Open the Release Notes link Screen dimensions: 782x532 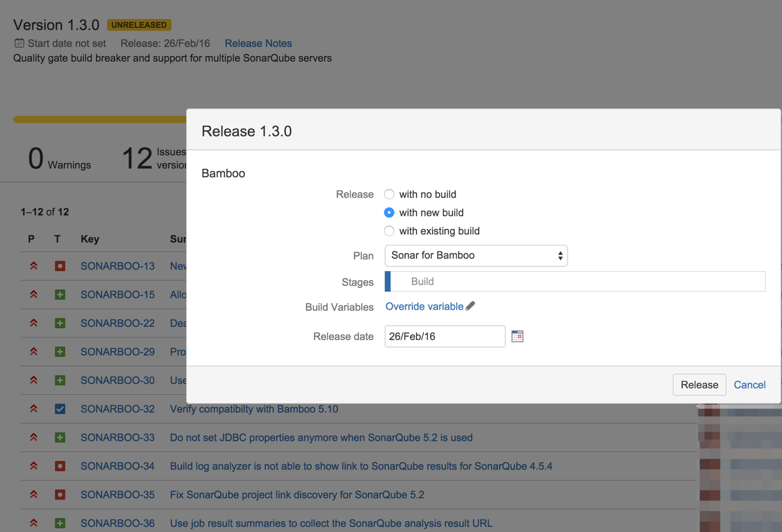[258, 43]
